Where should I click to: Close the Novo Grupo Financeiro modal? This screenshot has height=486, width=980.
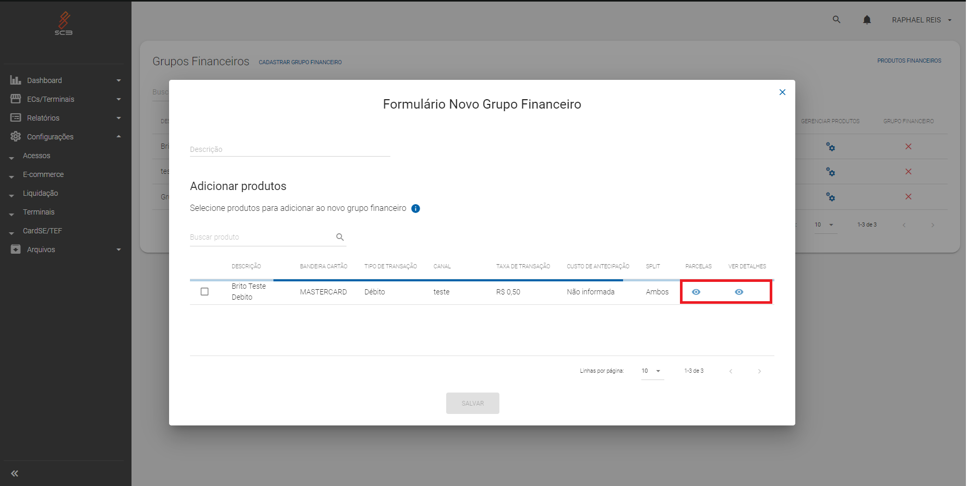pos(782,92)
